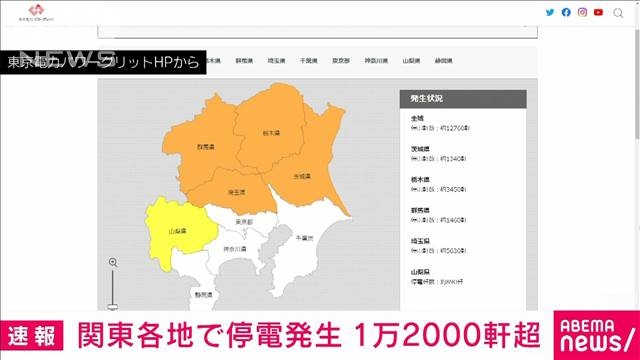
Task: Click the outage count under 全域
Action: coord(440,128)
